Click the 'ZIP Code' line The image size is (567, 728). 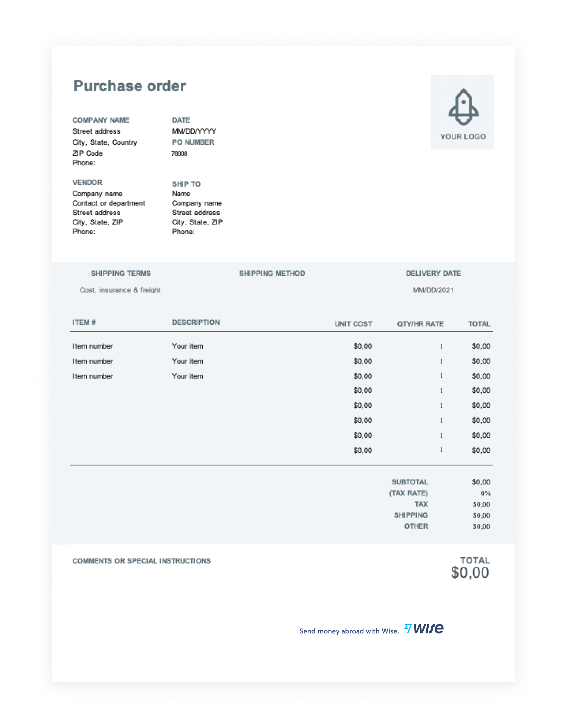pos(88,153)
